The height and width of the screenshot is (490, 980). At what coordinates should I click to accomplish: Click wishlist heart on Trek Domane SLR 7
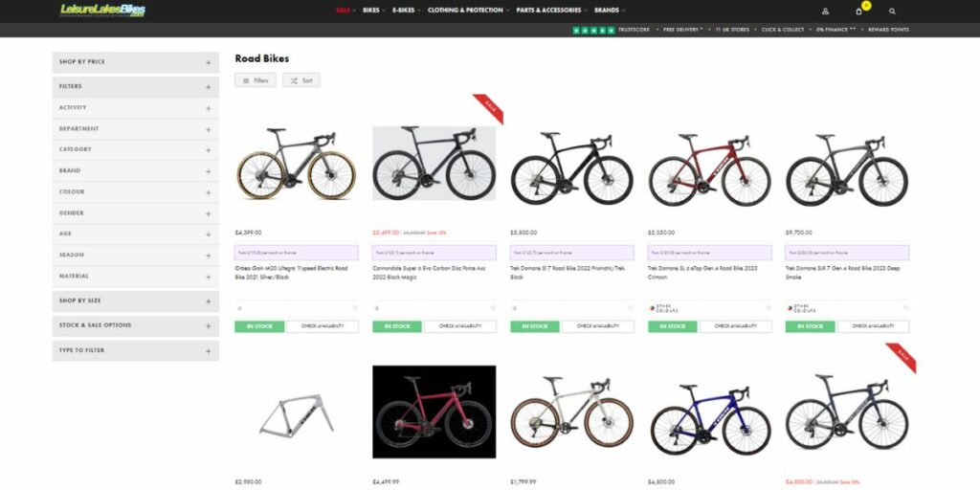906,308
